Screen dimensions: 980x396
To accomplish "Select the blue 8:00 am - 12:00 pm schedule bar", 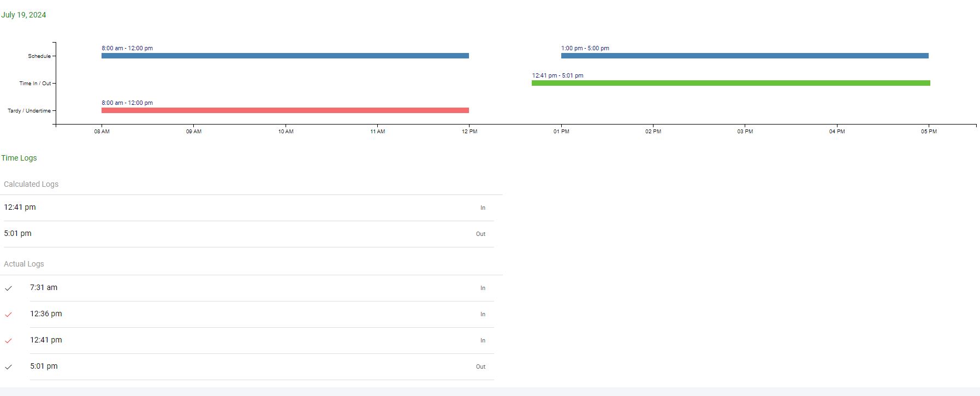I will click(285, 56).
